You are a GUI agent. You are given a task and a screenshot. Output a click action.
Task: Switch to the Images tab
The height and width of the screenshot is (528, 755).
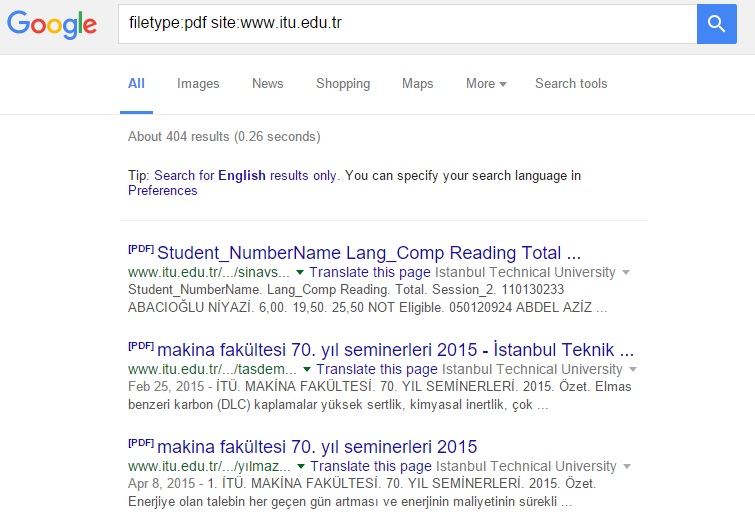coord(198,84)
